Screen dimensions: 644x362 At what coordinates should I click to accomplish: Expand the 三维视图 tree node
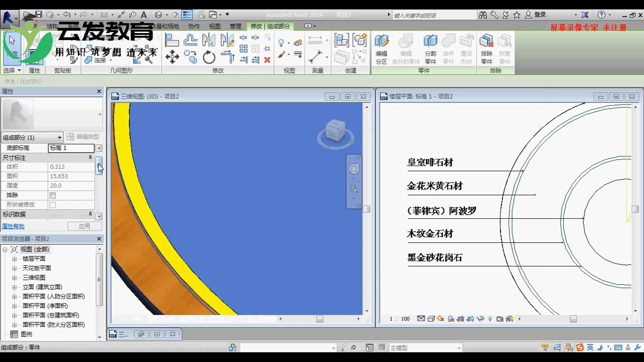click(14, 278)
